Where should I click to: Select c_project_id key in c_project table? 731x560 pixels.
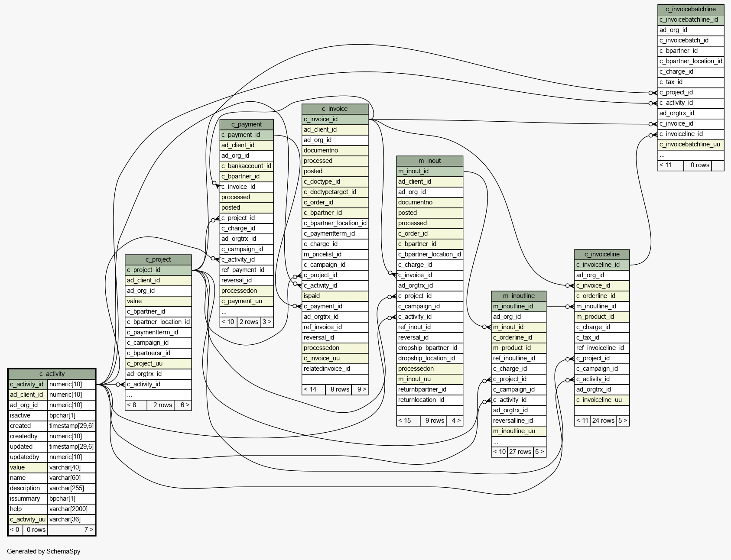pyautogui.click(x=158, y=270)
